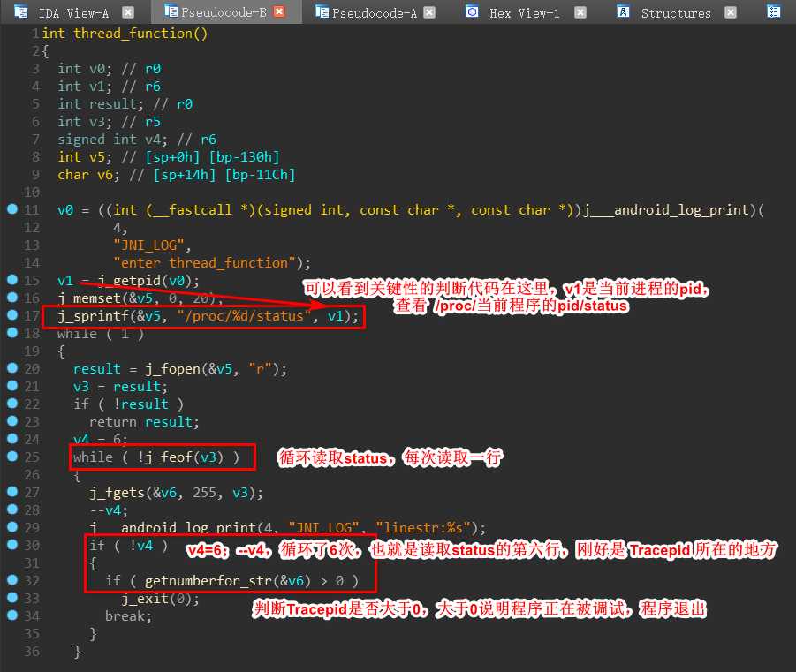Close the Structures tab
The height and width of the screenshot is (672, 796).
tap(731, 12)
